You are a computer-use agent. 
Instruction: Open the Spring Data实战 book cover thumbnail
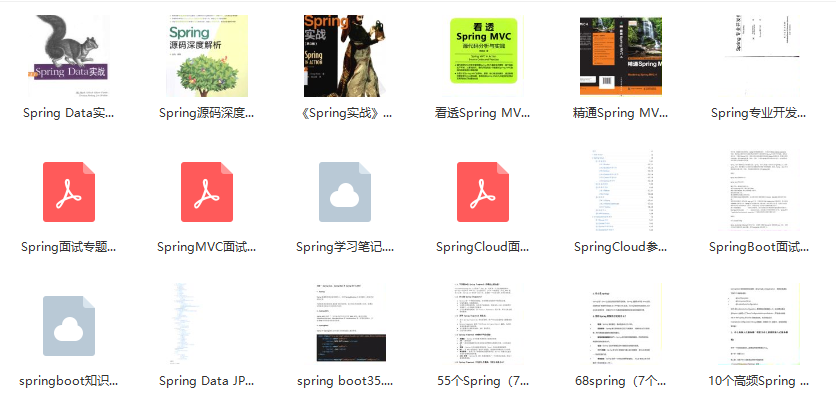click(69, 56)
